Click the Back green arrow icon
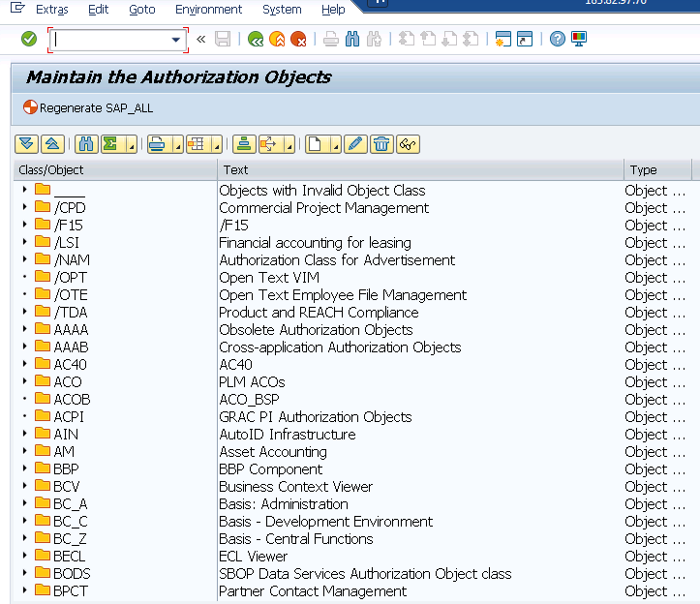Viewport: 700px width, 604px height. [x=256, y=40]
